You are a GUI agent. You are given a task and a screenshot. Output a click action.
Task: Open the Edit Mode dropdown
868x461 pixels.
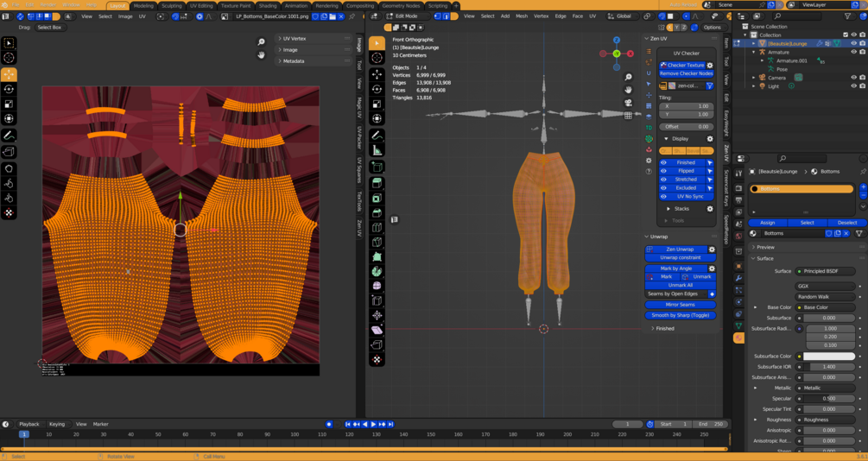coord(406,16)
